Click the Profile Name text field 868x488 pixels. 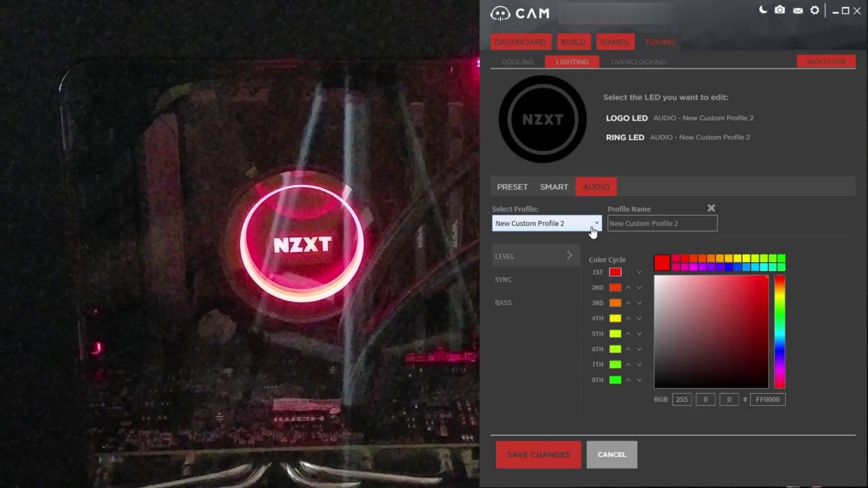[663, 223]
